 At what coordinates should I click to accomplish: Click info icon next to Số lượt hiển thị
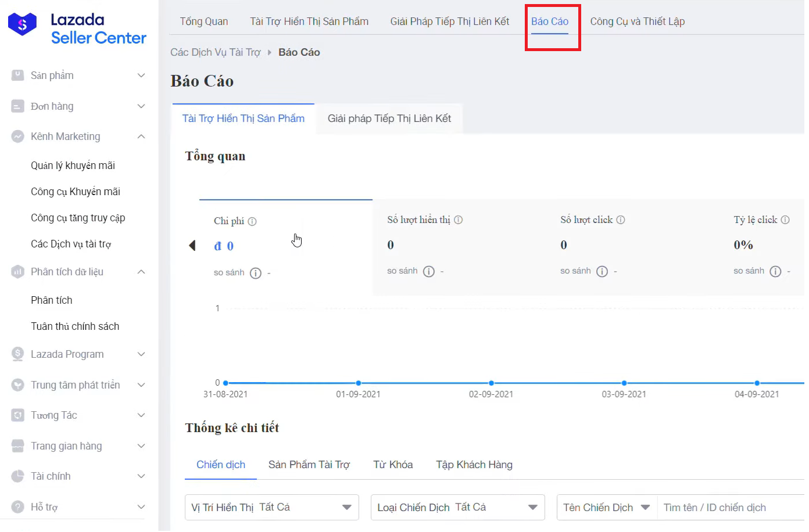(458, 220)
